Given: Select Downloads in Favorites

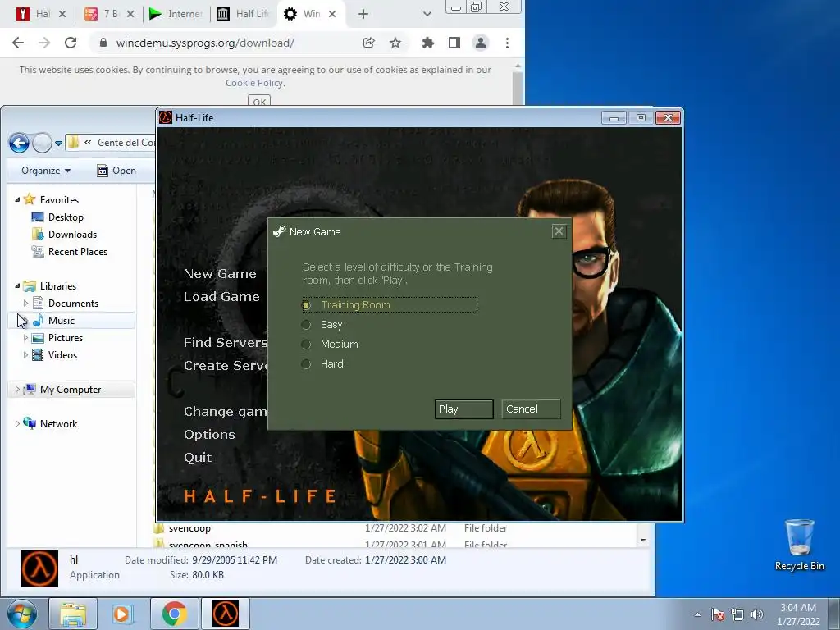Looking at the screenshot, I should (72, 234).
